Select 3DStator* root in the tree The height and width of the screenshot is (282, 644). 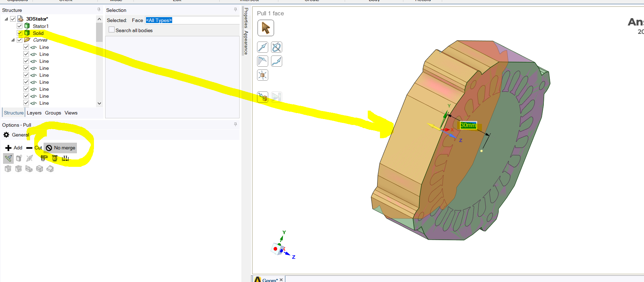[x=37, y=19]
